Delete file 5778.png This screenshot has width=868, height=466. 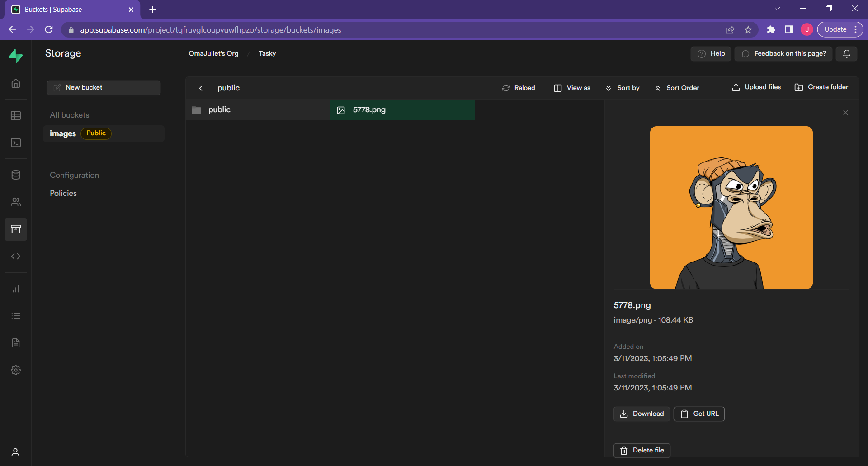642,450
